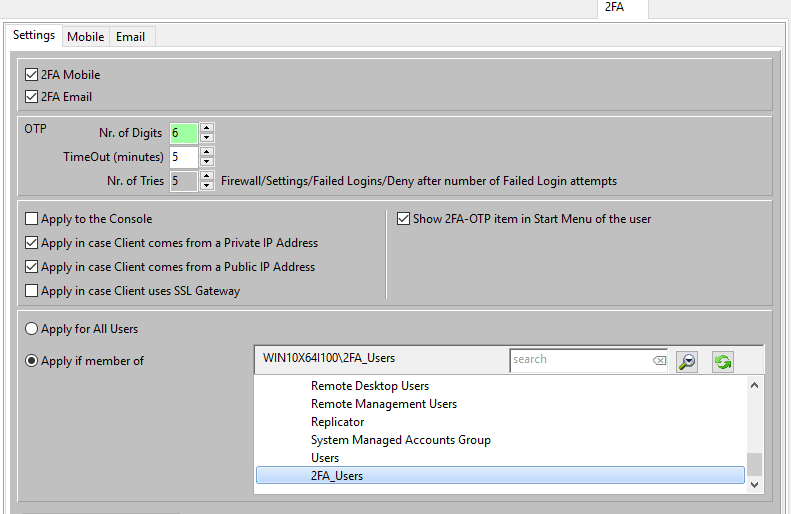This screenshot has height=514, width=791.
Task: Increase Nr. of Digits with up arrow
Action: pos(206,128)
